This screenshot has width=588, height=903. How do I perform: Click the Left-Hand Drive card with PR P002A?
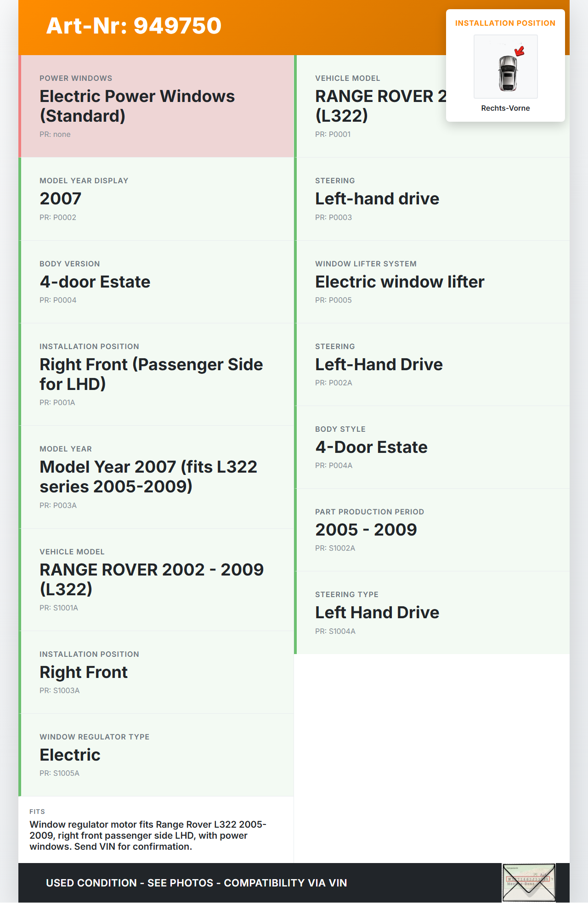[x=432, y=364]
